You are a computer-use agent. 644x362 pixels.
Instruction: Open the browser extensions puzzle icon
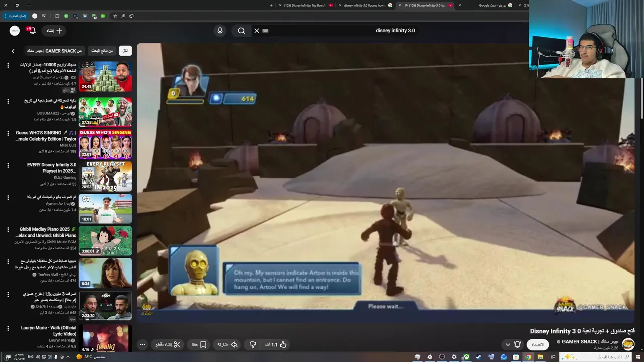pyautogui.click(x=57, y=16)
